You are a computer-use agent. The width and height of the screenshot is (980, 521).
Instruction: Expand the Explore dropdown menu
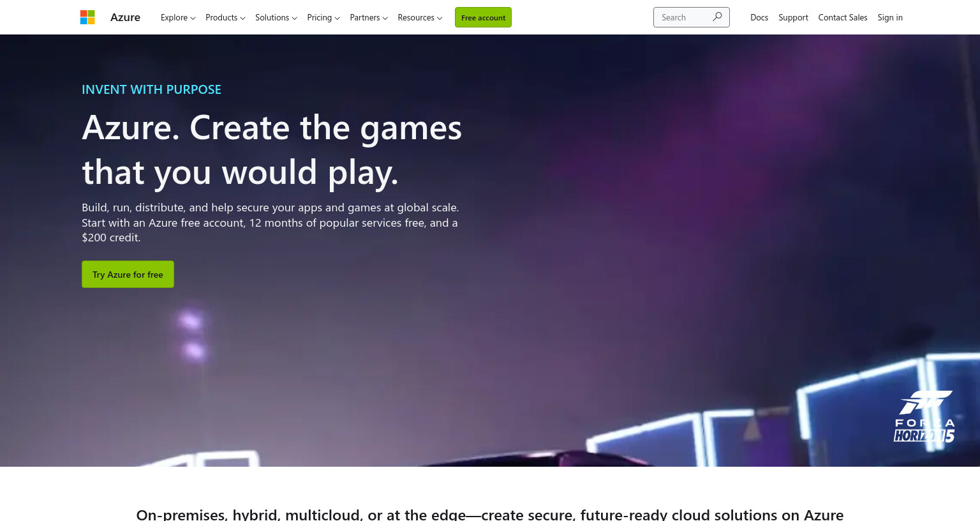[178, 17]
